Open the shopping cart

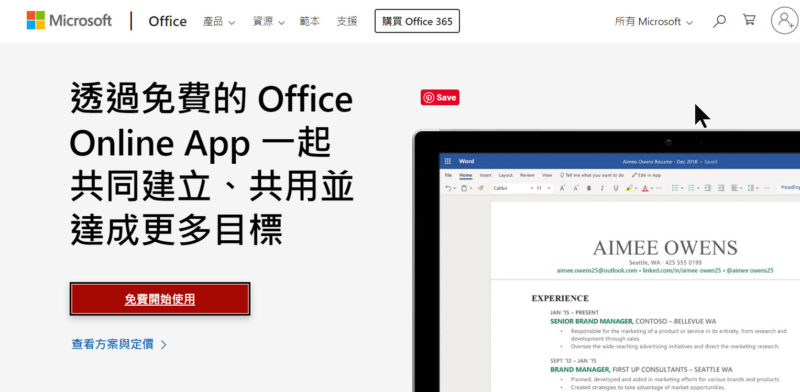tap(749, 20)
